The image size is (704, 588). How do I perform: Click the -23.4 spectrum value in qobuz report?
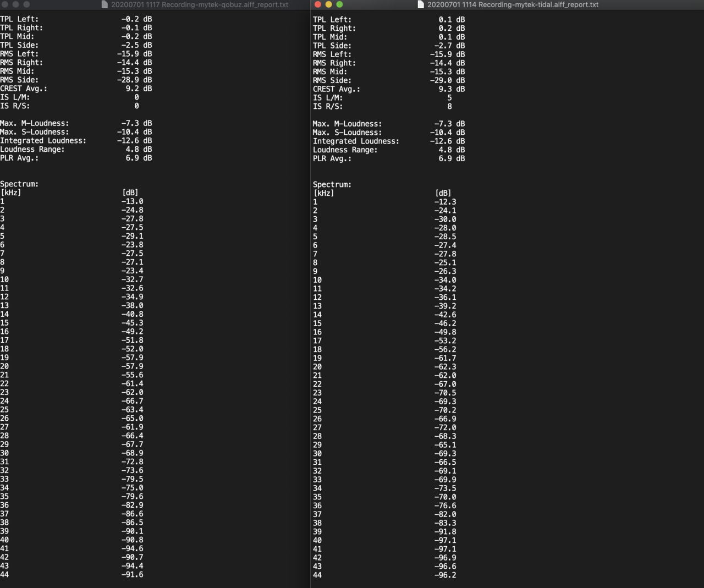(x=132, y=271)
